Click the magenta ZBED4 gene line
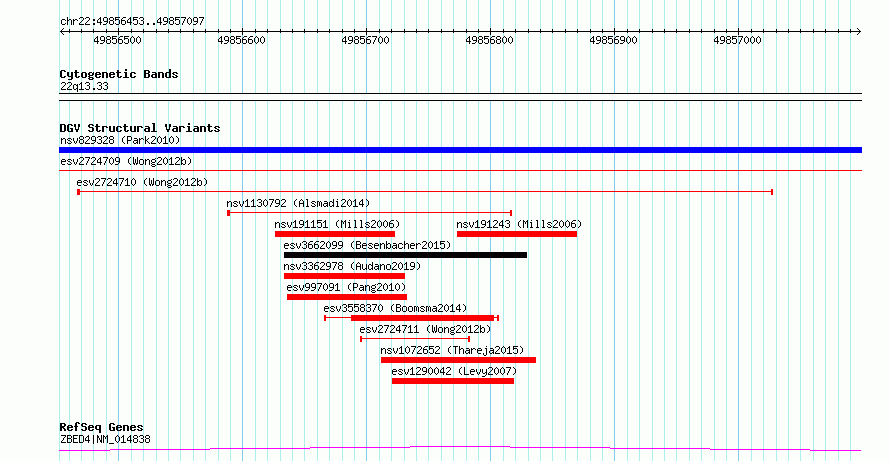 (x=460, y=449)
